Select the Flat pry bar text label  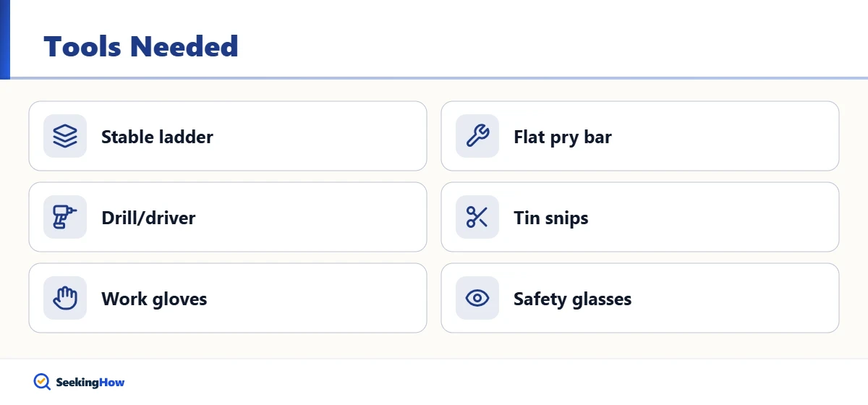point(563,137)
